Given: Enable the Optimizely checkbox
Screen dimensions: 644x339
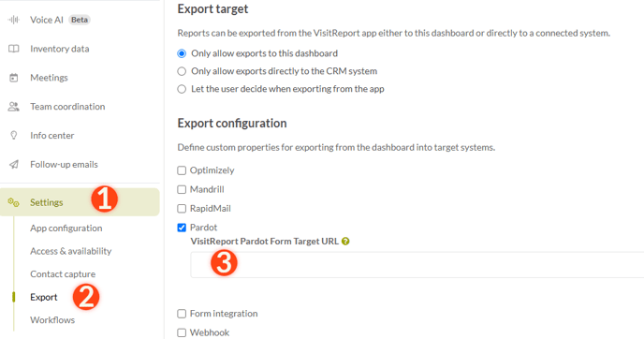Looking at the screenshot, I should [x=182, y=170].
